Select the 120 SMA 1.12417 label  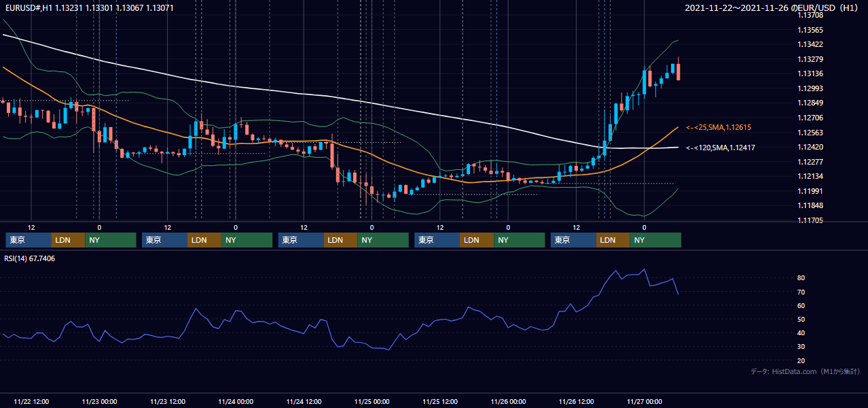coord(721,148)
